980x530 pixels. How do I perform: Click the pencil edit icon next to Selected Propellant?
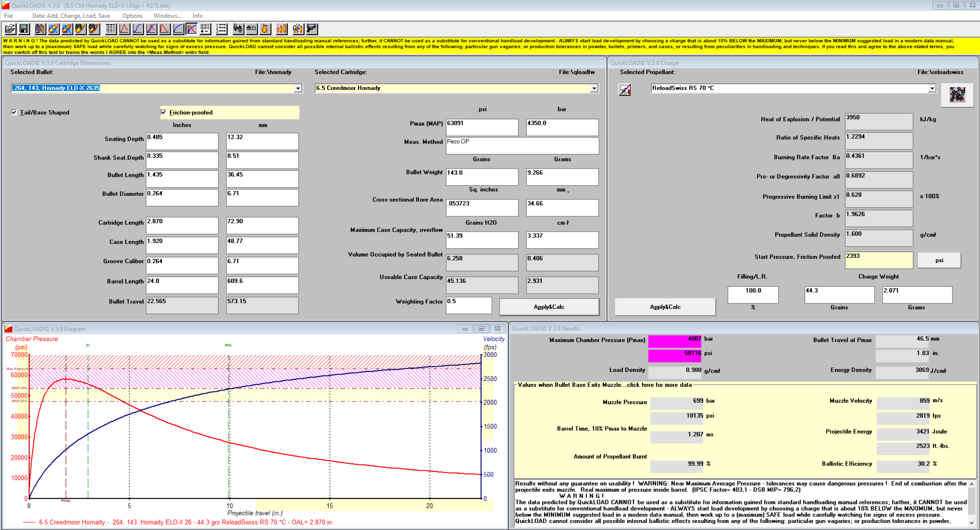pyautogui.click(x=625, y=90)
